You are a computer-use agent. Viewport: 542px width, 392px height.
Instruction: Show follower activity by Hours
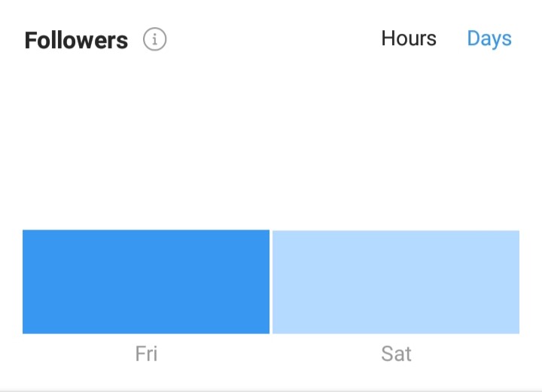pyautogui.click(x=409, y=38)
